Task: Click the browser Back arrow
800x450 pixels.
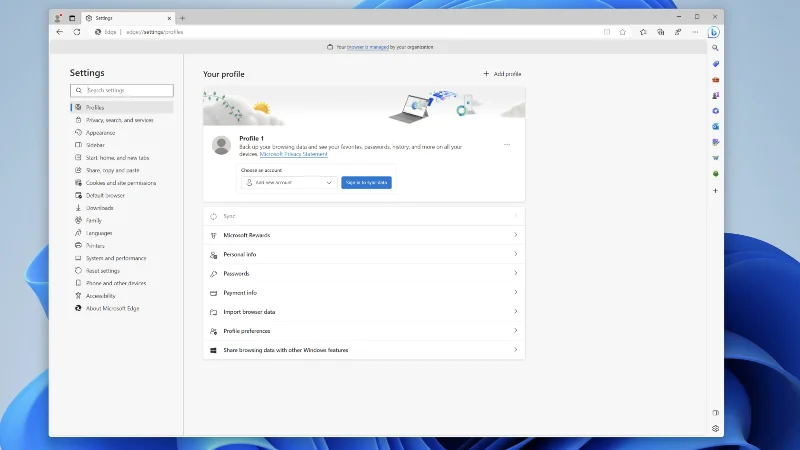Action: (x=60, y=32)
